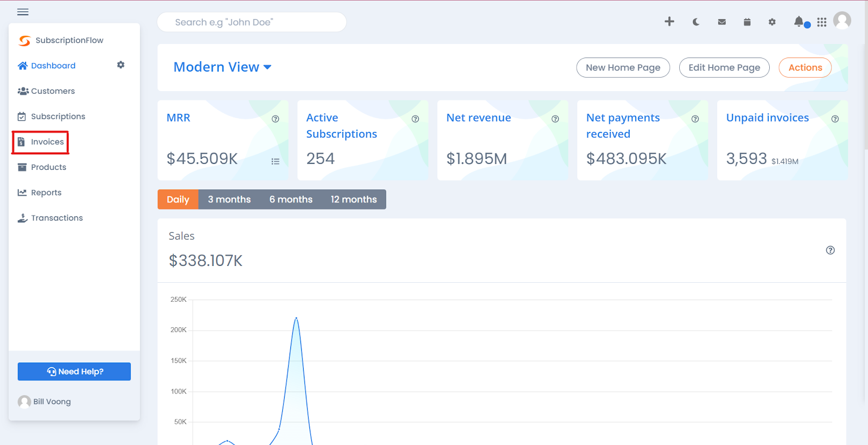Viewport: 868px width, 445px height.
Task: Open the hamburger menu icon
Action: (x=23, y=12)
